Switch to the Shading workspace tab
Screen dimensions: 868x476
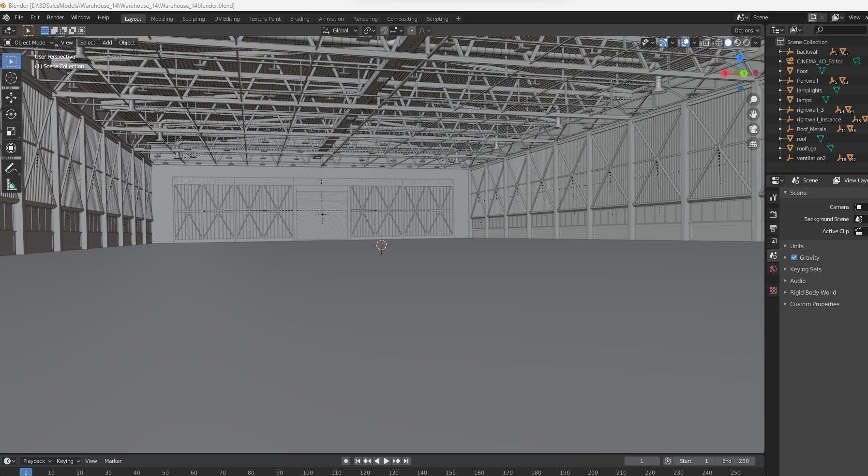pos(299,19)
